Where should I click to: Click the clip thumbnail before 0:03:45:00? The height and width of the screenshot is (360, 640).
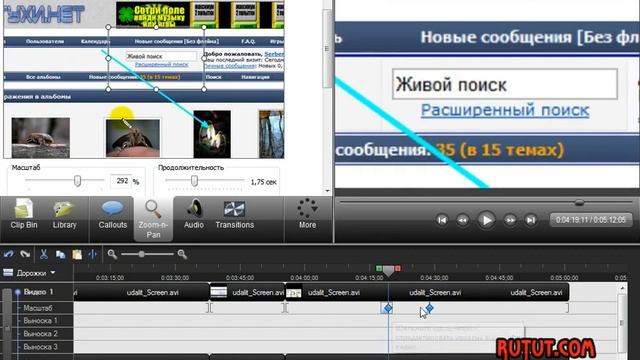tap(218, 292)
